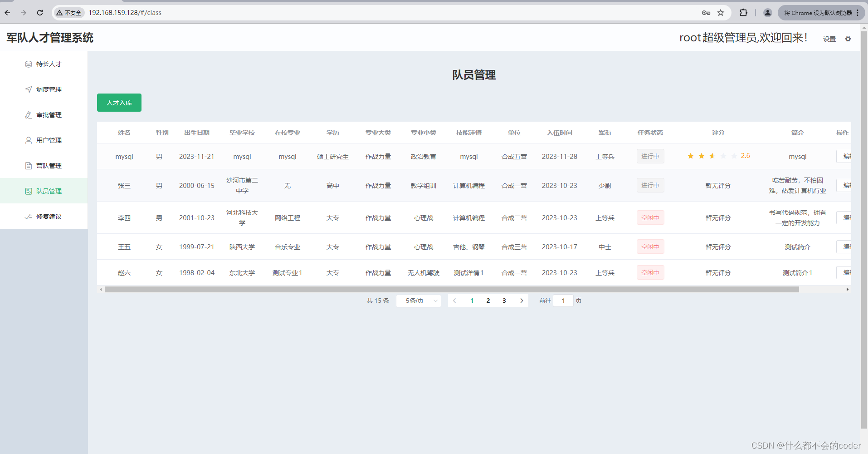
Task: Select page 1 in pagination
Action: pyautogui.click(x=472, y=301)
